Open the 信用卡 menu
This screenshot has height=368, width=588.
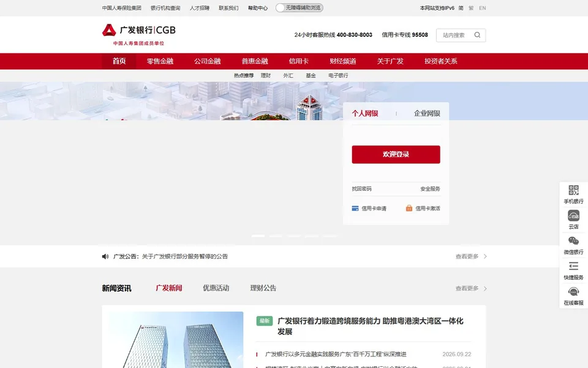coord(299,61)
